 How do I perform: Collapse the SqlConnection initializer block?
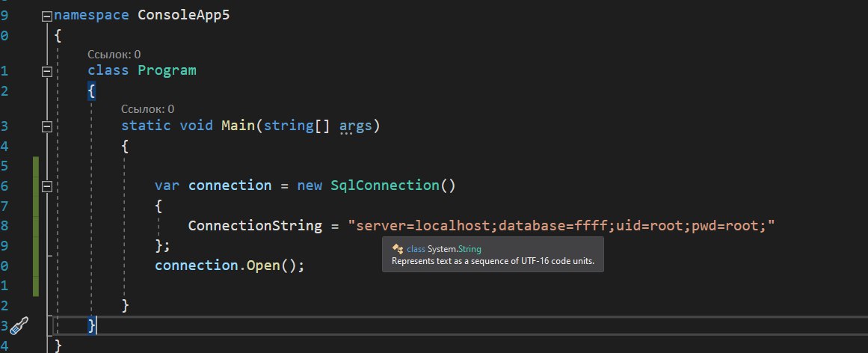(47, 187)
